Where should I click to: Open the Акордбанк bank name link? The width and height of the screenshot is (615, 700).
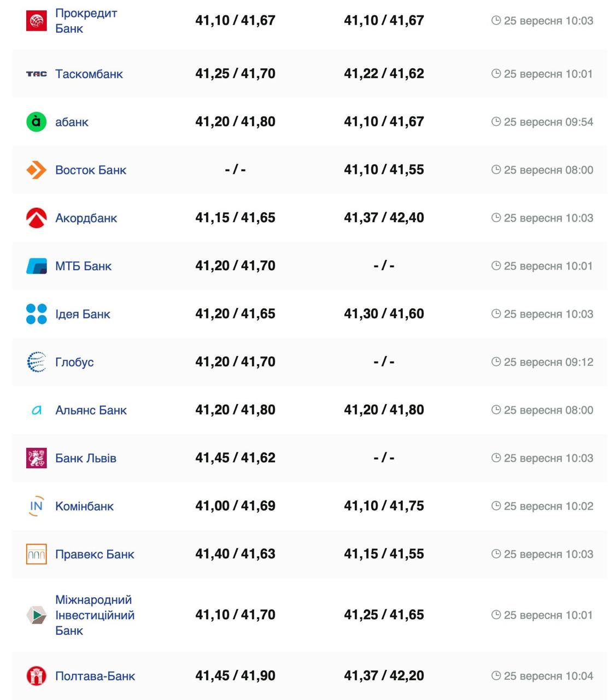(x=86, y=218)
